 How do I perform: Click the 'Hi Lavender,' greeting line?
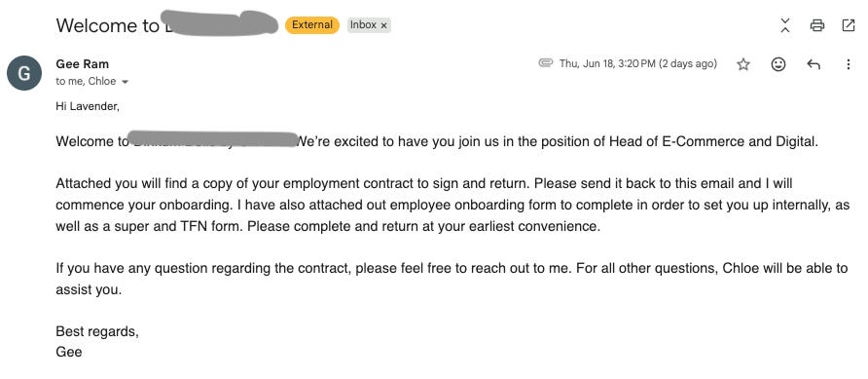[x=88, y=106]
